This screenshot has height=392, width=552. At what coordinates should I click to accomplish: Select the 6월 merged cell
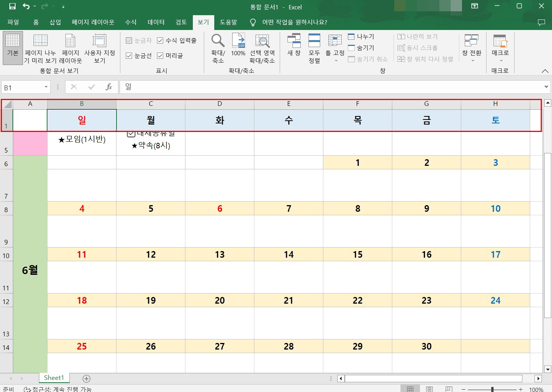[30, 264]
